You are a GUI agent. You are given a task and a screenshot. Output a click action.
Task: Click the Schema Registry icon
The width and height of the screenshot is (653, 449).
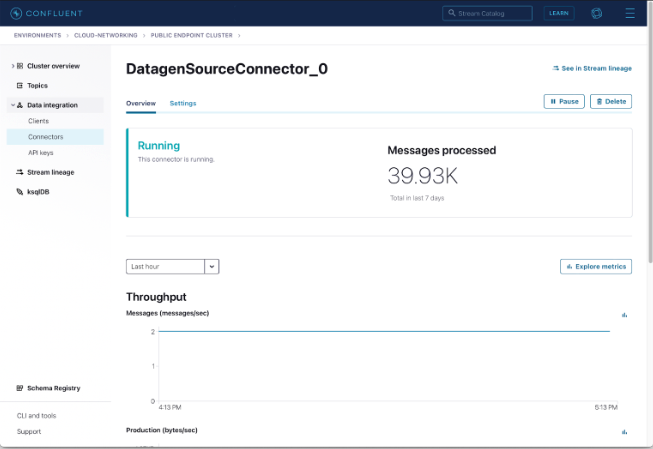tap(20, 388)
